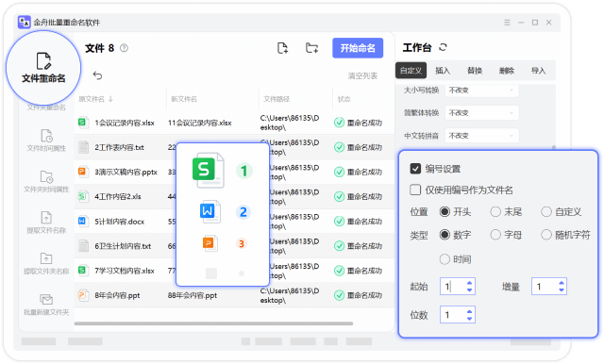Switch to the 删除 tab
The height and width of the screenshot is (364, 604).
(x=507, y=71)
